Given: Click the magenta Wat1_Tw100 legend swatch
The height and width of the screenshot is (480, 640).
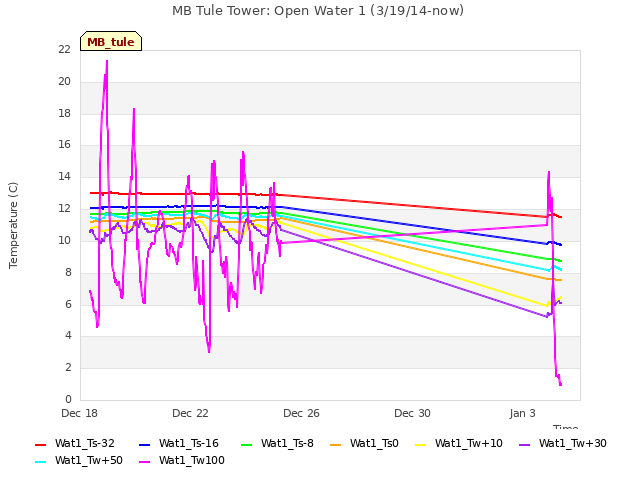Looking at the screenshot, I should 145,462.
